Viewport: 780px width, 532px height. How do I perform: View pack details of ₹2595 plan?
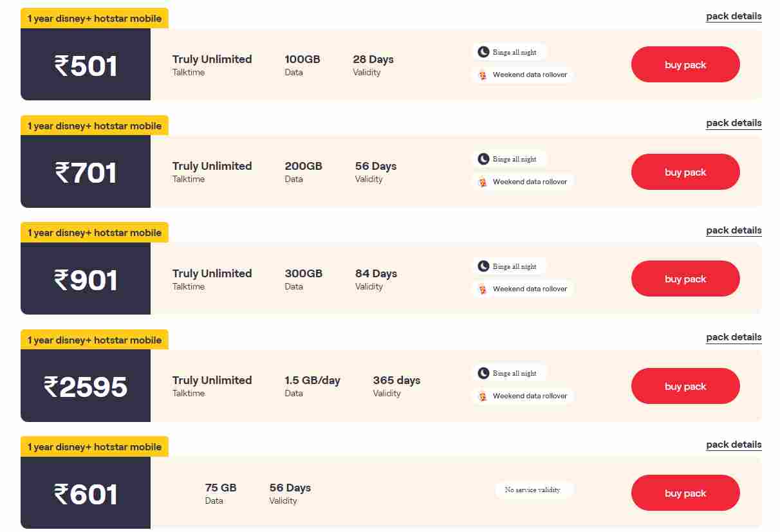tap(734, 337)
